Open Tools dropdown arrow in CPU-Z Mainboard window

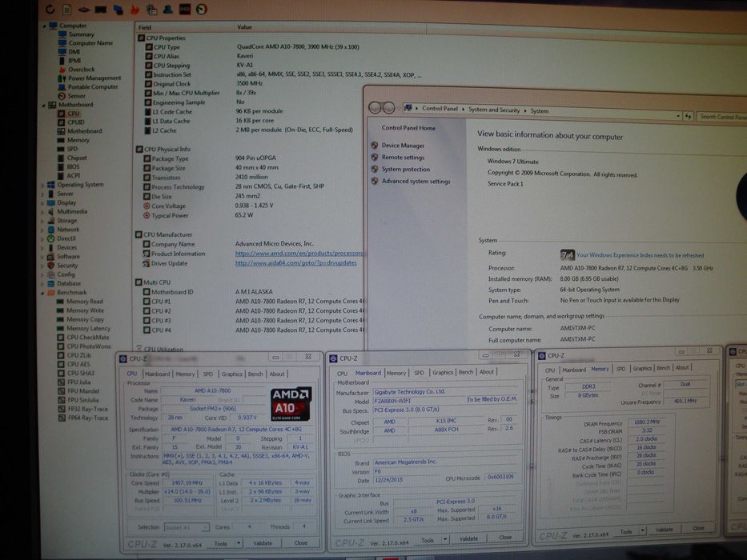click(x=445, y=539)
